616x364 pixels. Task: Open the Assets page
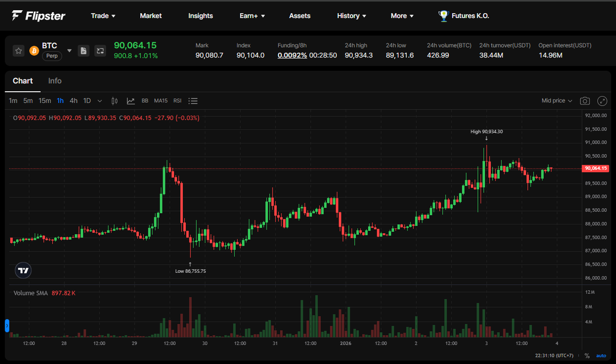tap(300, 16)
